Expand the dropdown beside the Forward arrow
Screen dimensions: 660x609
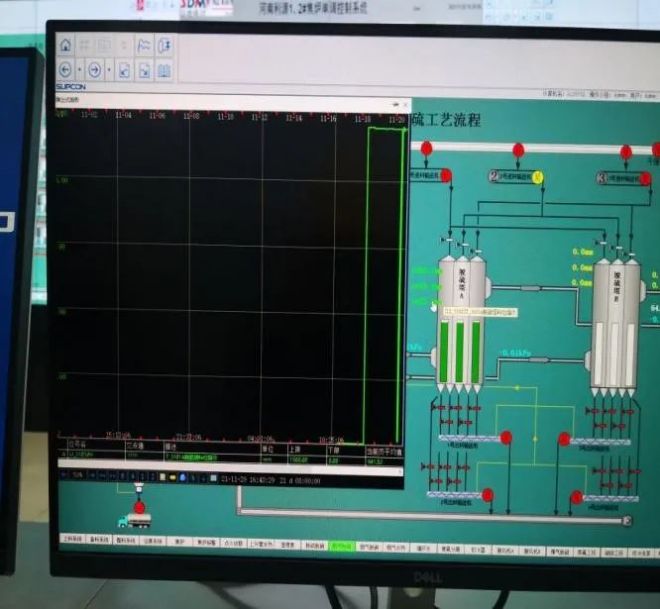(107, 70)
